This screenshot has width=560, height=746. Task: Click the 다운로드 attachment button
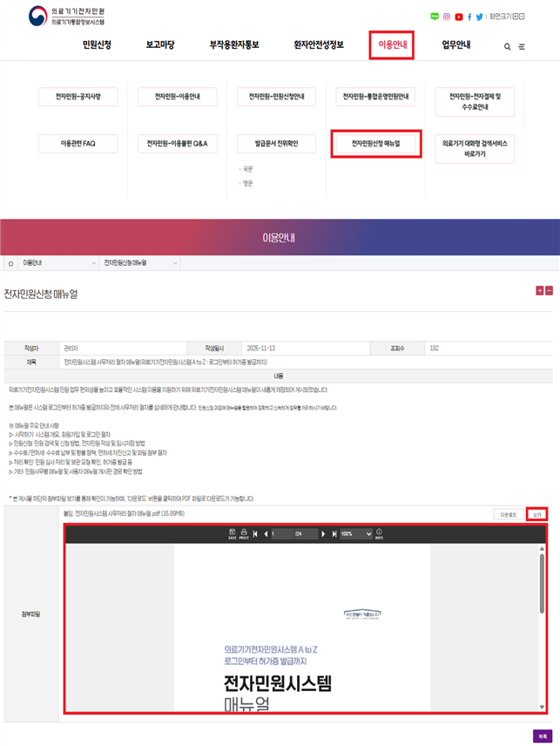(x=509, y=515)
